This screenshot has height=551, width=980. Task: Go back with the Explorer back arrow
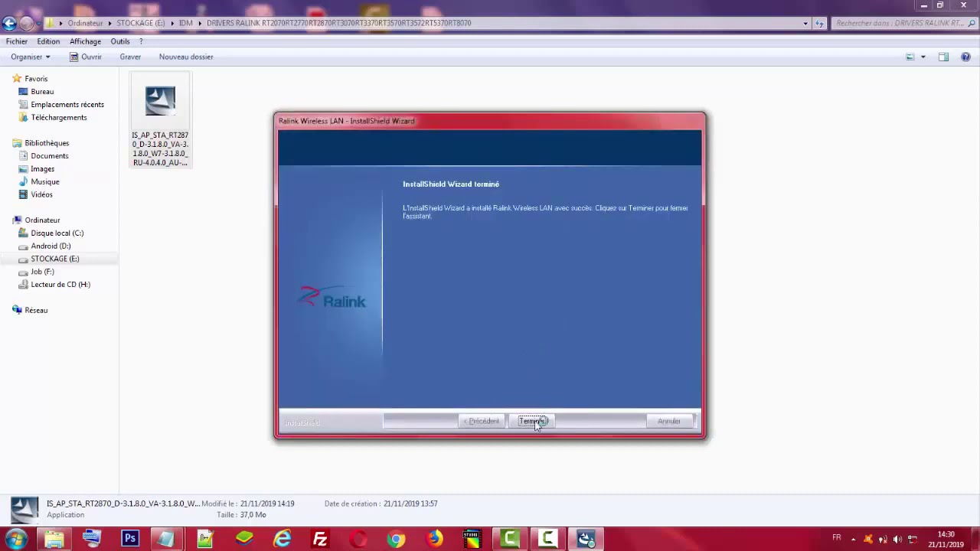tap(10, 23)
